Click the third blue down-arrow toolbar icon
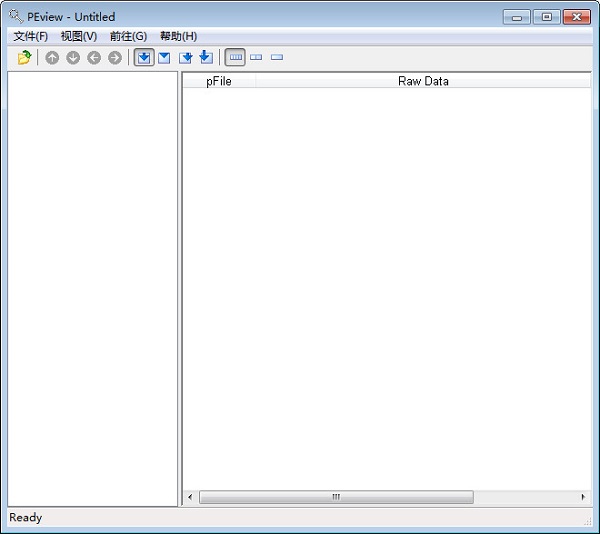Viewport: 600px width, 534px height. [x=185, y=58]
